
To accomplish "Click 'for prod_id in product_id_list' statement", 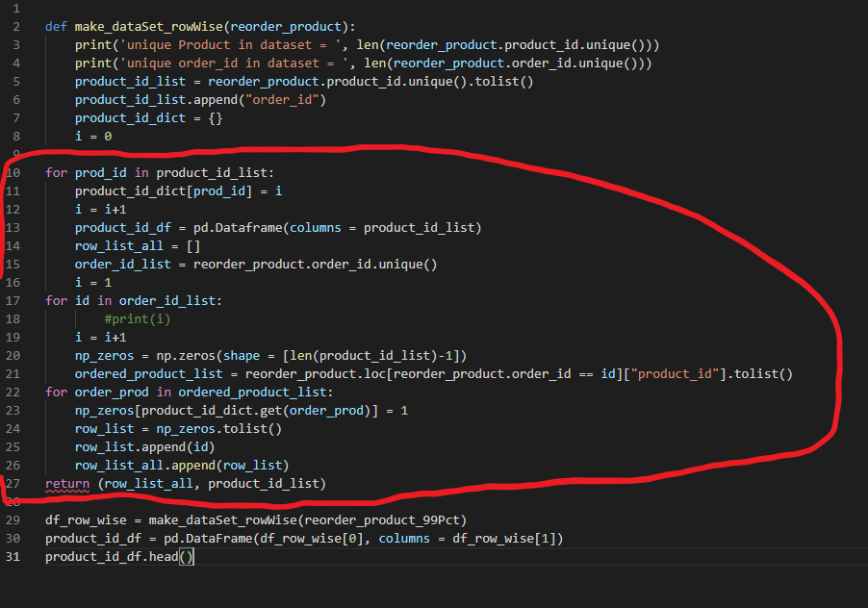I will pyautogui.click(x=160, y=172).
